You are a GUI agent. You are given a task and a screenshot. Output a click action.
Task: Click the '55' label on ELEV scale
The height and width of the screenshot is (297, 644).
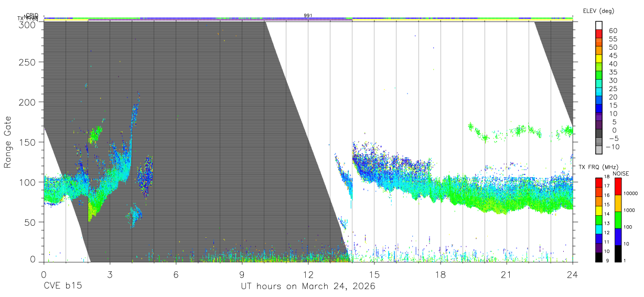pyautogui.click(x=613, y=39)
